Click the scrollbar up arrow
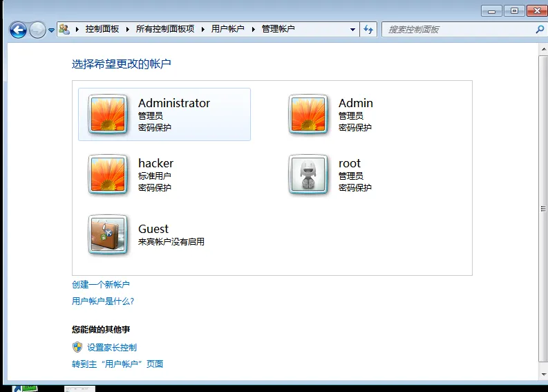This screenshot has width=548, height=392. point(543,49)
